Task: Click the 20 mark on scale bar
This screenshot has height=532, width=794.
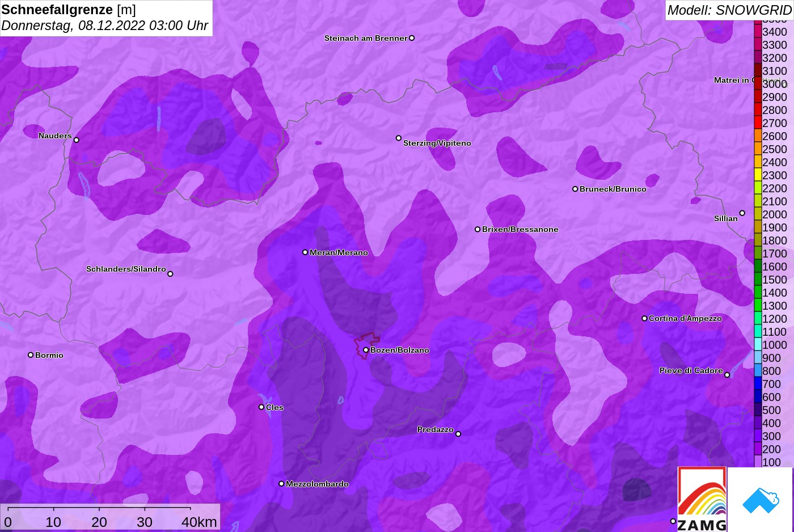Action: [99, 522]
